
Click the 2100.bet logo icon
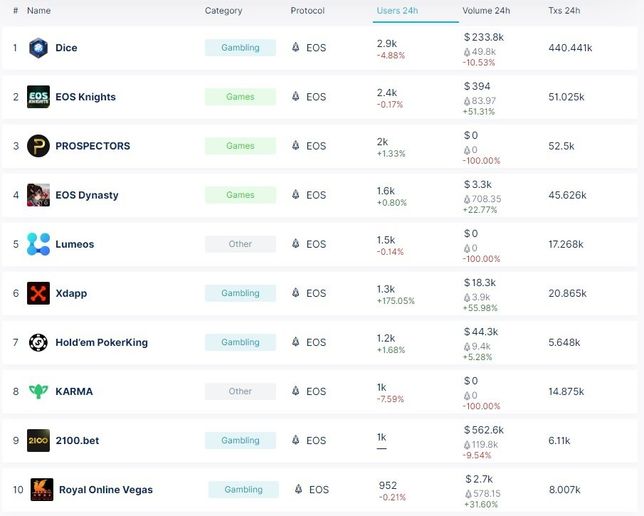38,440
